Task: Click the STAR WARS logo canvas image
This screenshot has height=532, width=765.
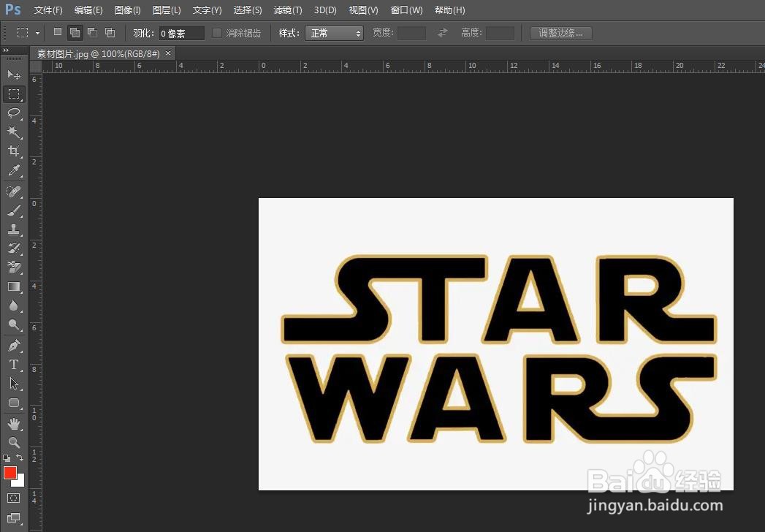Action: click(495, 343)
